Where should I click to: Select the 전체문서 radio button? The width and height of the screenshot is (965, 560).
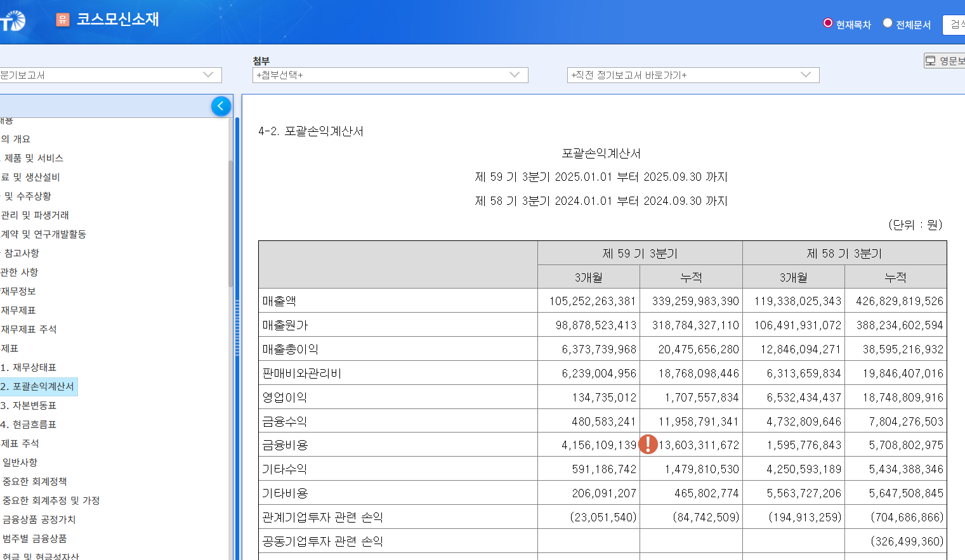tap(887, 23)
